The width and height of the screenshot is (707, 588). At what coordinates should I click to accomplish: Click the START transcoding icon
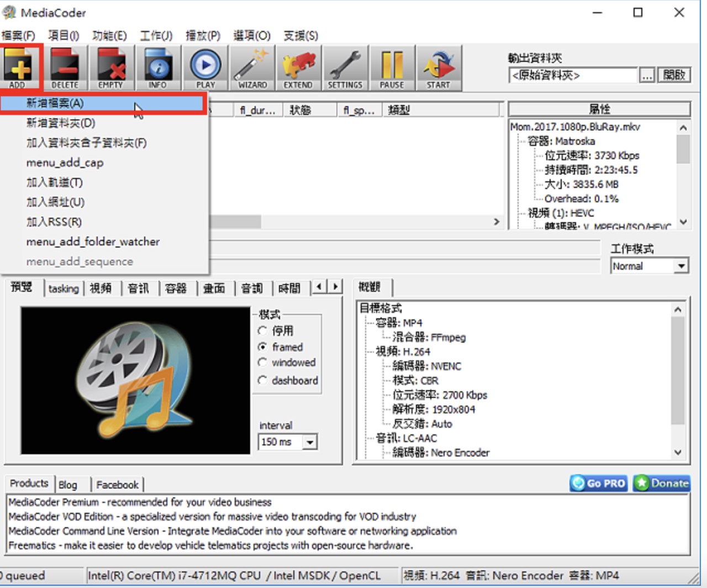coord(439,67)
